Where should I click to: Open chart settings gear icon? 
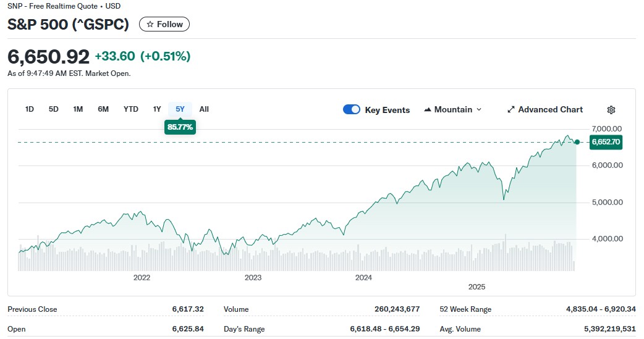click(611, 110)
